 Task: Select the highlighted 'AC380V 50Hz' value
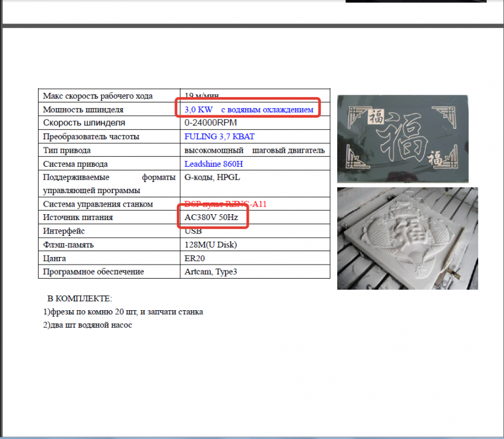click(211, 217)
